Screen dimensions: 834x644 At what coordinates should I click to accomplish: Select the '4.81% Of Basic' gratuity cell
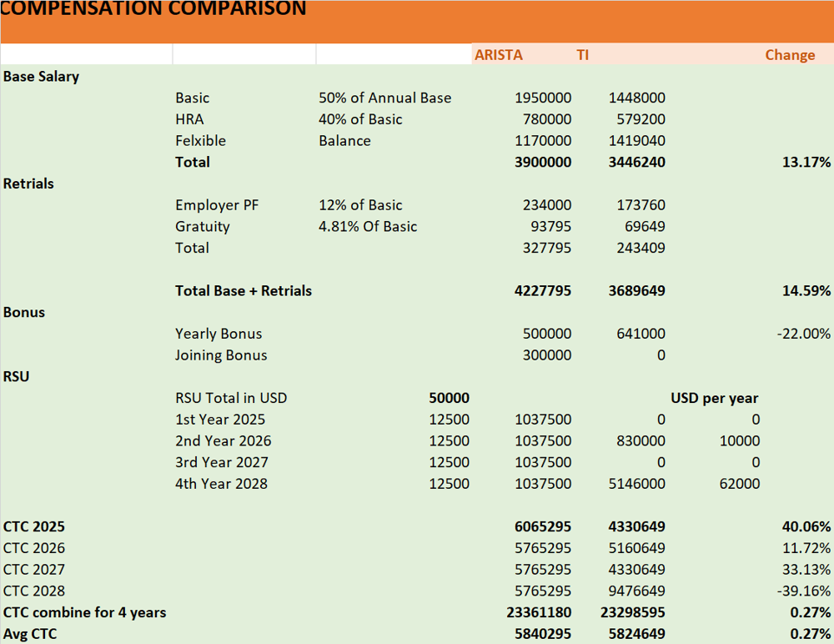click(368, 227)
